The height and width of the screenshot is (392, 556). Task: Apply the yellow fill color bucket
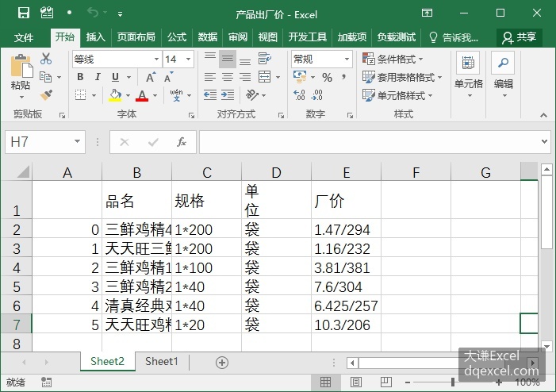(x=115, y=95)
